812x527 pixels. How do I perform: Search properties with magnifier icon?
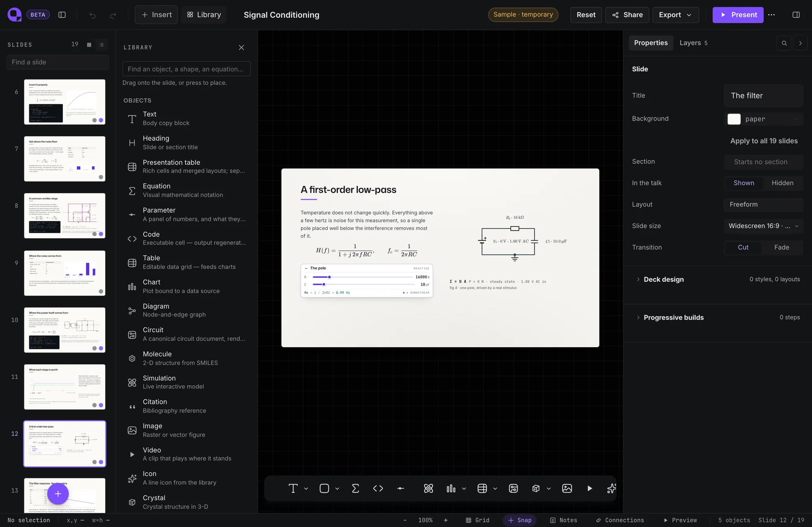pyautogui.click(x=784, y=43)
